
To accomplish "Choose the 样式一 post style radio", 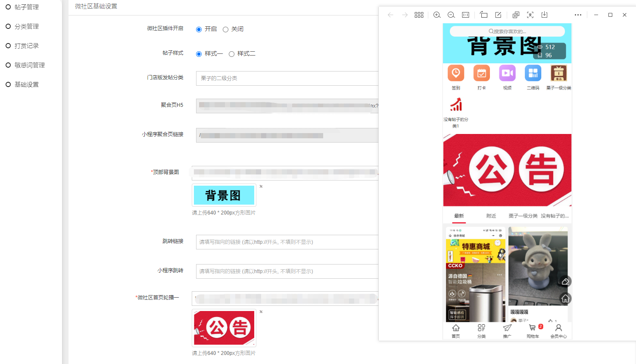I will click(199, 54).
